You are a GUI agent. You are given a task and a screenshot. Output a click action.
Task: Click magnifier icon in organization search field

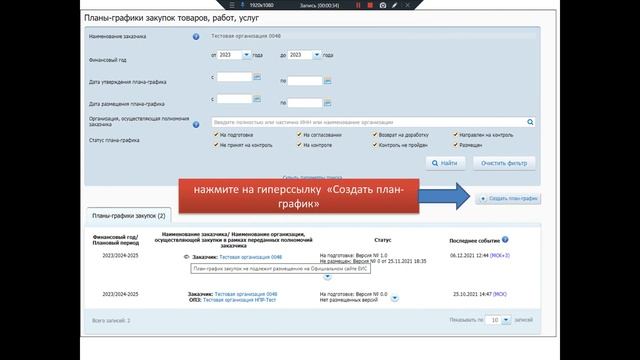[x=530, y=122]
